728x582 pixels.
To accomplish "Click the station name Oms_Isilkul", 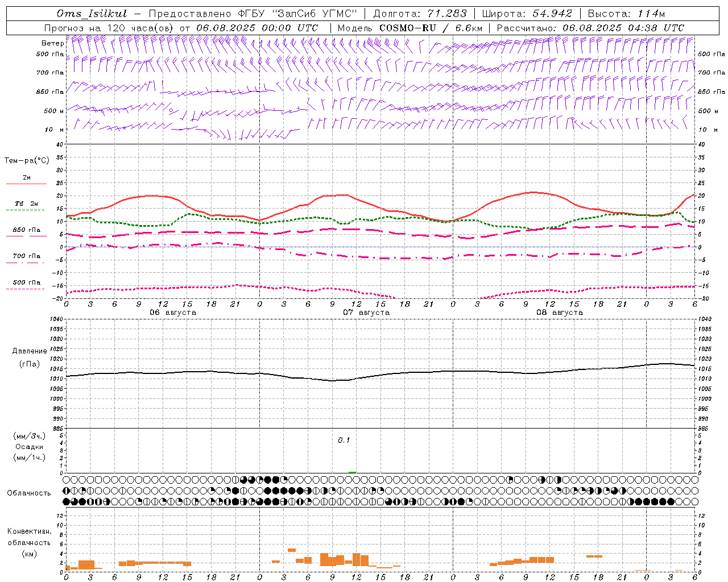I will 92,14.
